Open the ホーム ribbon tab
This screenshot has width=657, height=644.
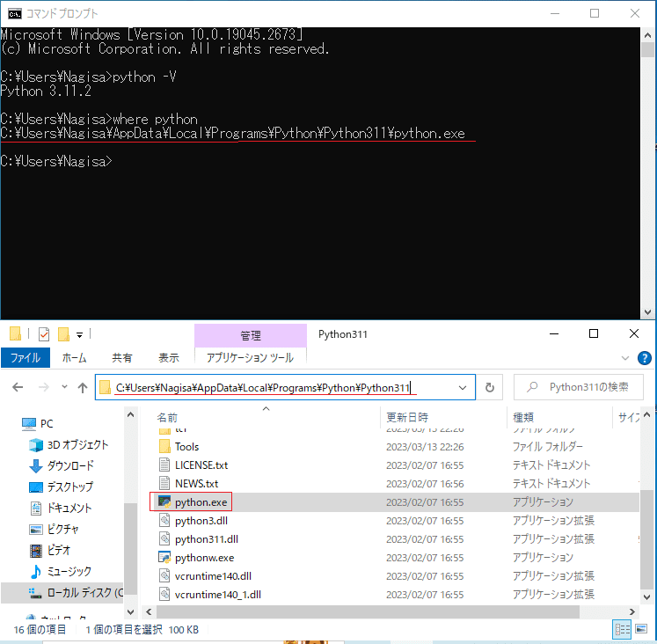click(74, 358)
